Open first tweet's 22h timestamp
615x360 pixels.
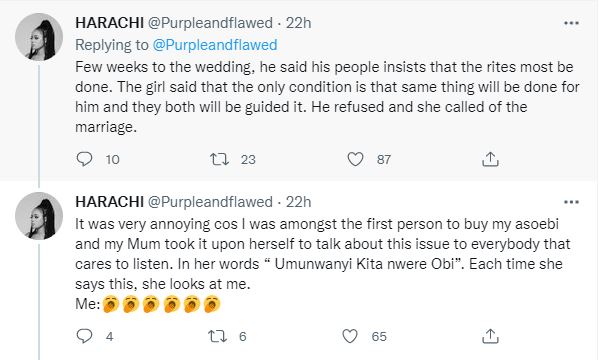tap(298, 23)
